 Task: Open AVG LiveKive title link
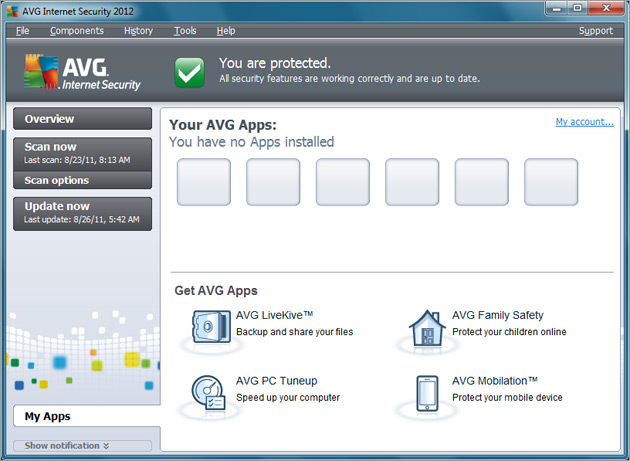[274, 315]
